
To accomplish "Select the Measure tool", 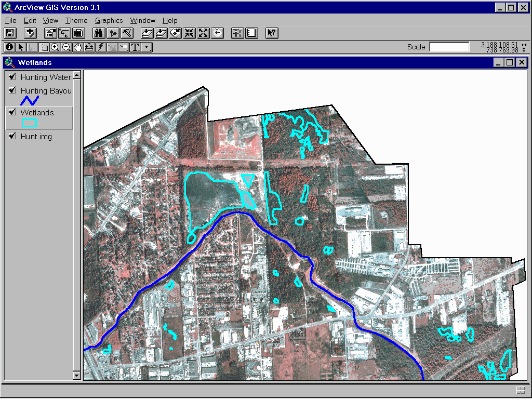I will [90, 47].
